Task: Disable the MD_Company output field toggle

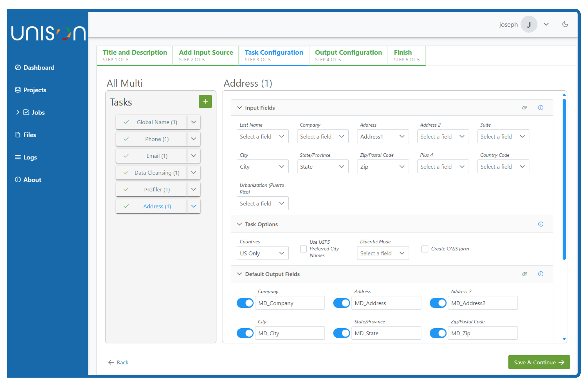Action: (x=245, y=303)
